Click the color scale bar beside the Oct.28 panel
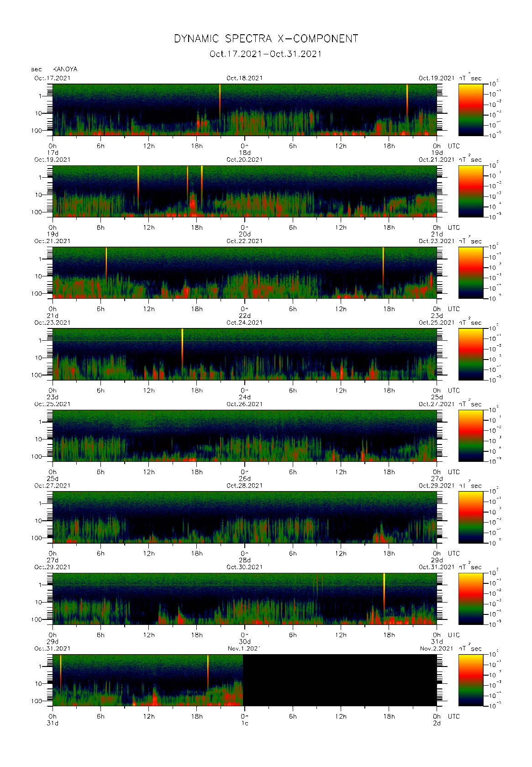 coord(471,518)
